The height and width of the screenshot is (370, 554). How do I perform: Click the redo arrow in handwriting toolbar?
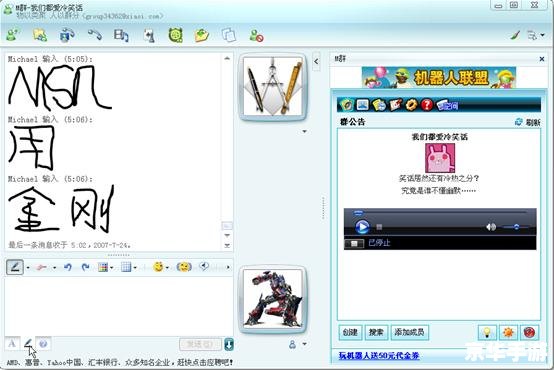[85, 267]
